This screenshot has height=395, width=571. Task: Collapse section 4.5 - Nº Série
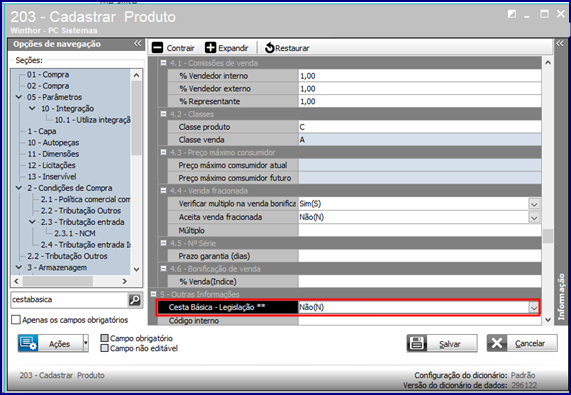[163, 243]
